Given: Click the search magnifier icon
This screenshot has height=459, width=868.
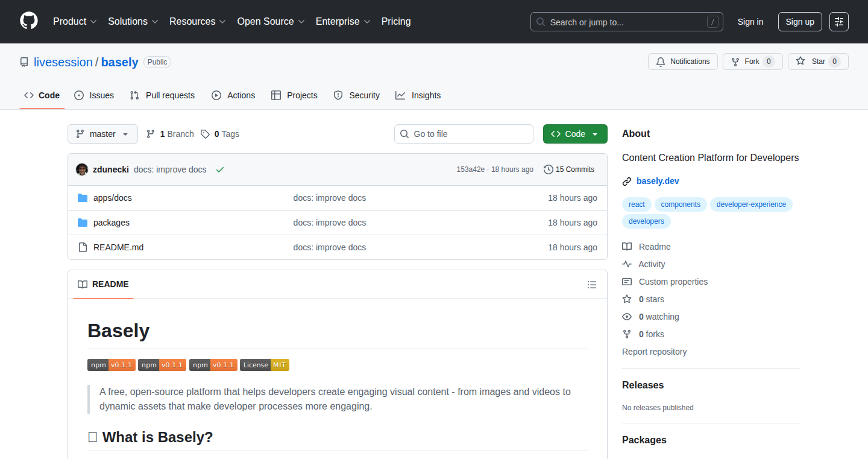Looking at the screenshot, I should pos(541,22).
